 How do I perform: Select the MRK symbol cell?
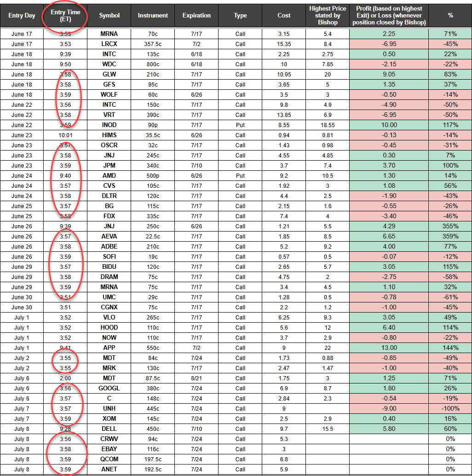point(109,368)
